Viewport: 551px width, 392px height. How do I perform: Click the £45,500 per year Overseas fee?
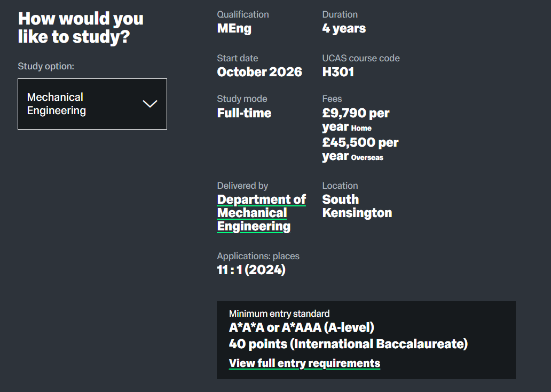pos(360,149)
